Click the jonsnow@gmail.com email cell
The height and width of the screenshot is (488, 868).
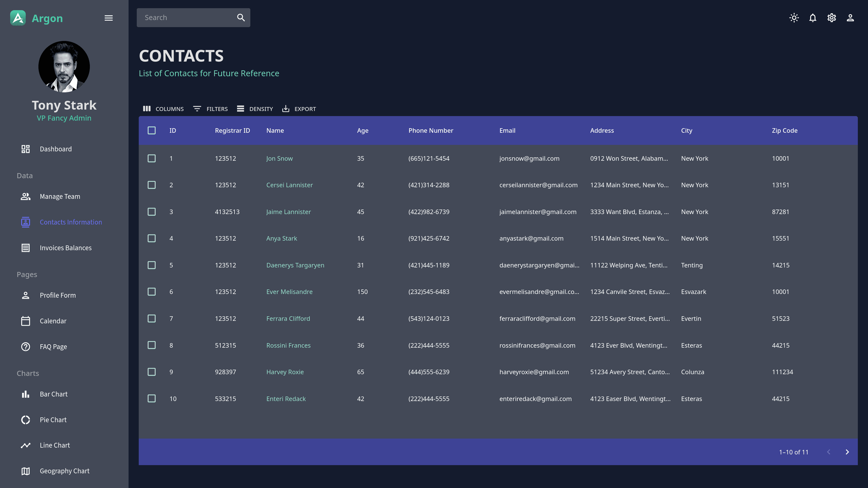coord(529,158)
